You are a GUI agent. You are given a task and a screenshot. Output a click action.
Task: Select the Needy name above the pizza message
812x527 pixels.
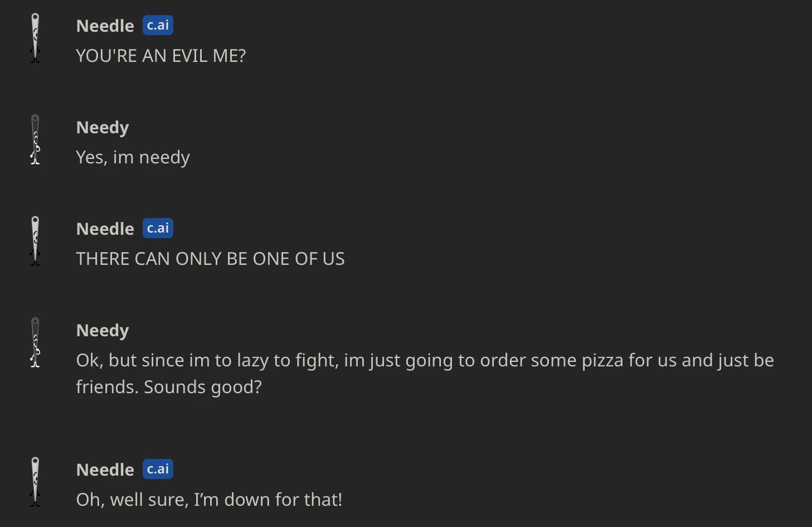point(103,330)
